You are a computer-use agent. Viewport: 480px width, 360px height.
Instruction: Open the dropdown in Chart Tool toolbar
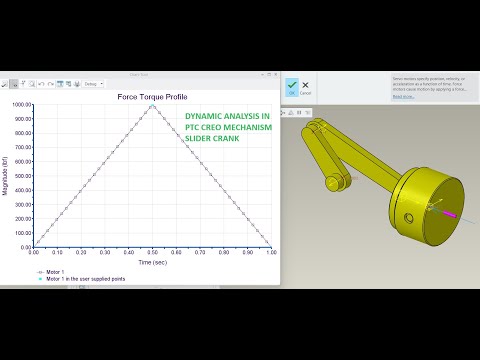(93, 84)
